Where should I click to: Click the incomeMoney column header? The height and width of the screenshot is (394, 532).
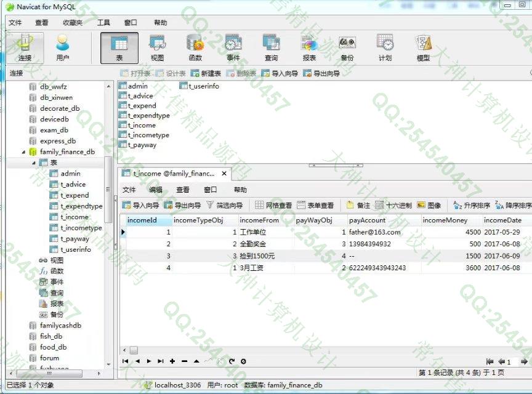451,220
